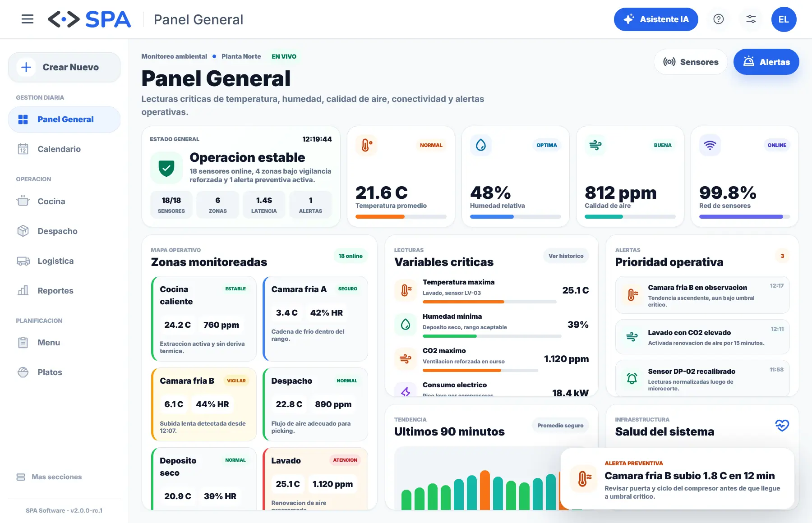Select Panel General in sidebar
Viewport: 812px width, 523px height.
click(65, 119)
